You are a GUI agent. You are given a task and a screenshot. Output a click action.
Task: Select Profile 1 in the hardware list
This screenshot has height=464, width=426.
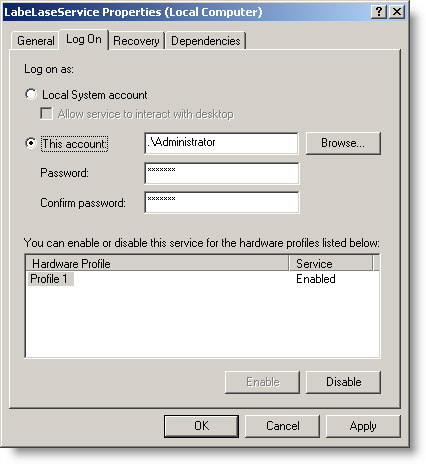[49, 279]
